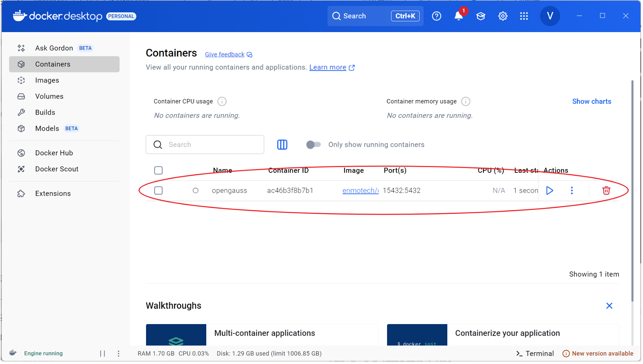Click Show charts
Screen dimensions: 643x364
coord(592,102)
